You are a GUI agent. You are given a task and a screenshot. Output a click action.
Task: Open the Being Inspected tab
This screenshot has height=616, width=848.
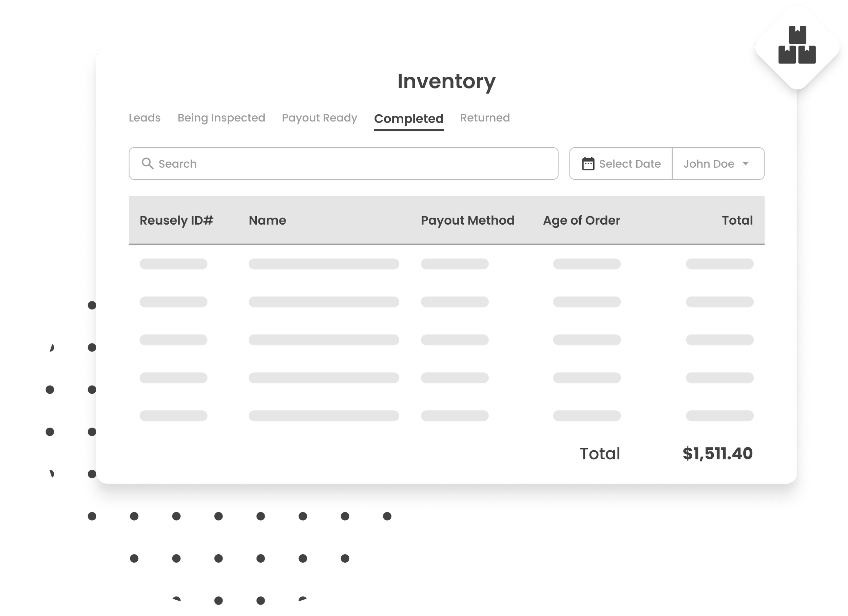click(221, 118)
